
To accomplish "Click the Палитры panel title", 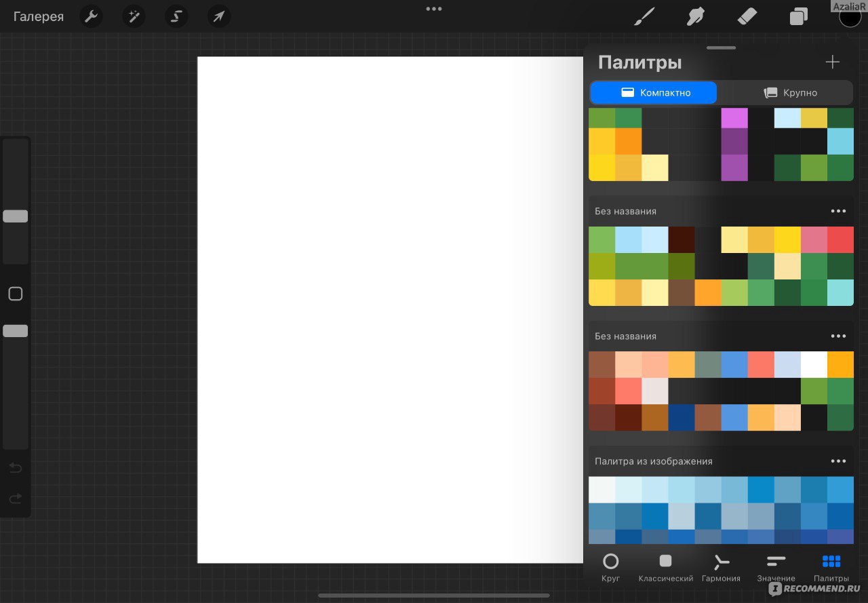I will [639, 62].
